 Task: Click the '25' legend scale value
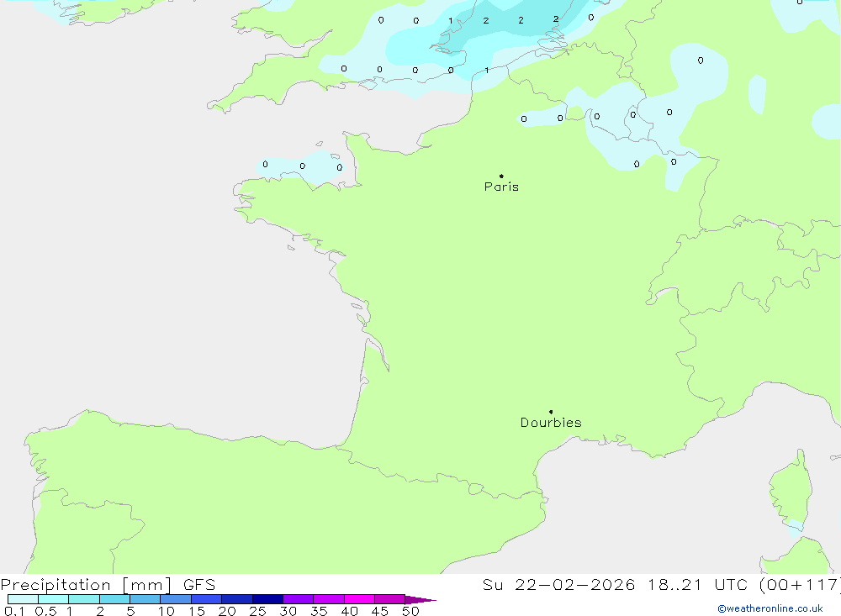pyautogui.click(x=257, y=611)
